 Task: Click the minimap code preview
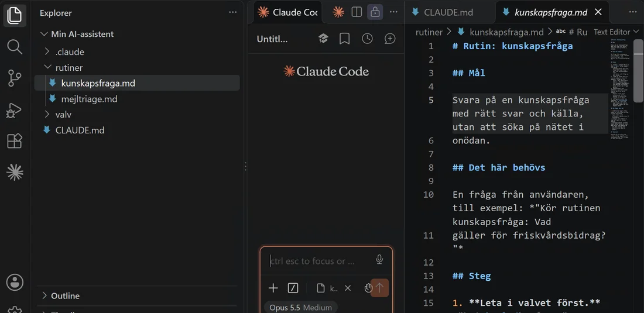click(x=619, y=90)
